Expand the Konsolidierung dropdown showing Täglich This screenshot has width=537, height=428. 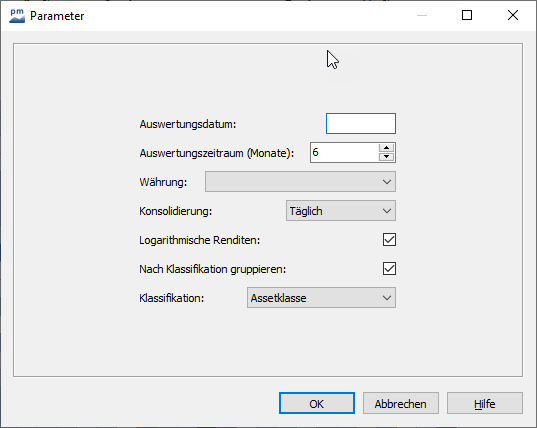click(x=341, y=211)
